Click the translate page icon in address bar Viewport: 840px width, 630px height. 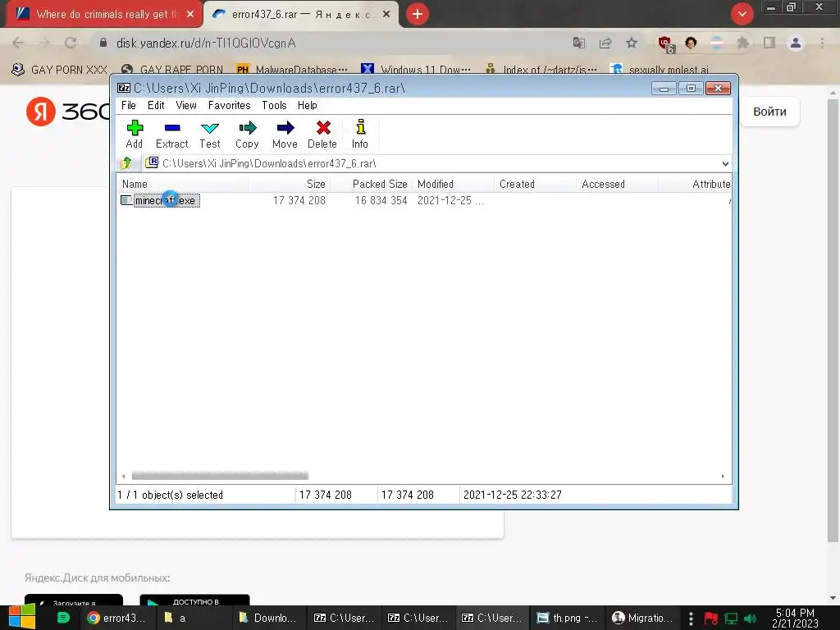click(x=579, y=43)
